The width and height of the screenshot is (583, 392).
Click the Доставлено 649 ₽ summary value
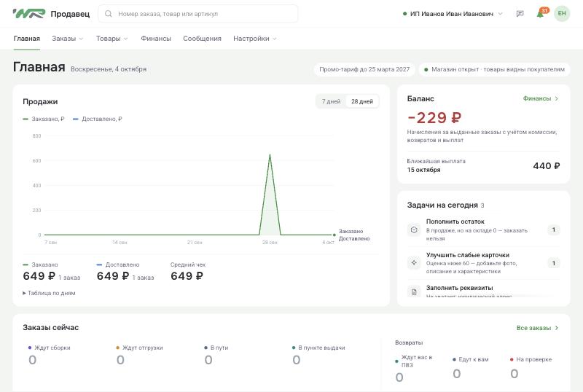tap(113, 276)
